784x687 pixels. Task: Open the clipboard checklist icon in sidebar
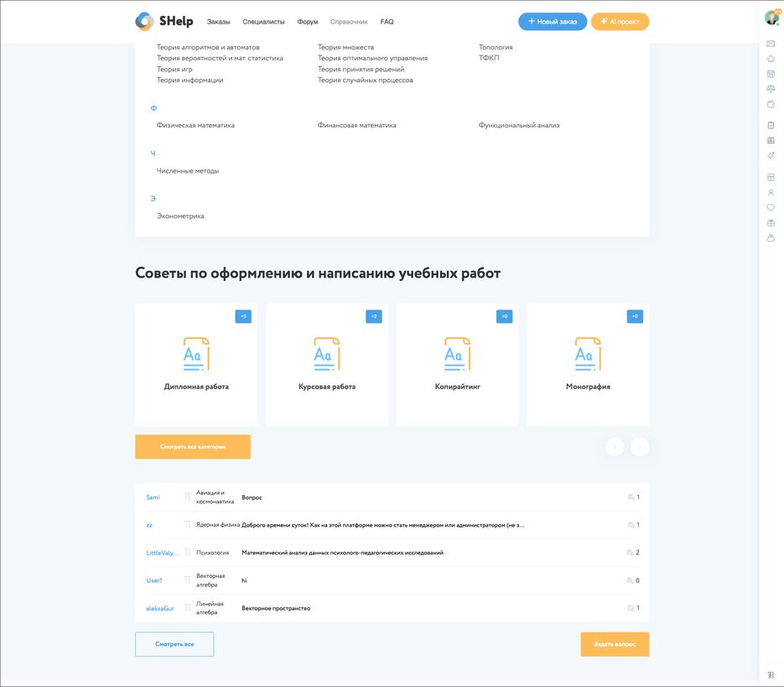point(771,125)
